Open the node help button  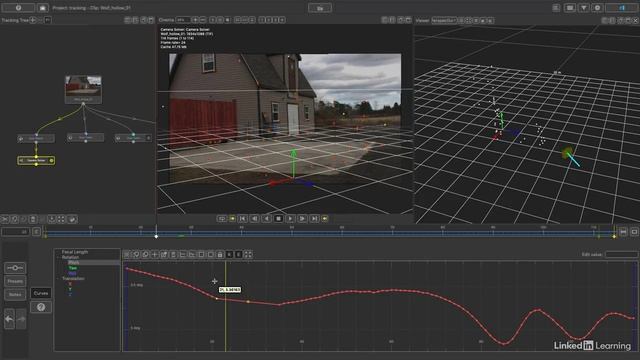(41, 307)
